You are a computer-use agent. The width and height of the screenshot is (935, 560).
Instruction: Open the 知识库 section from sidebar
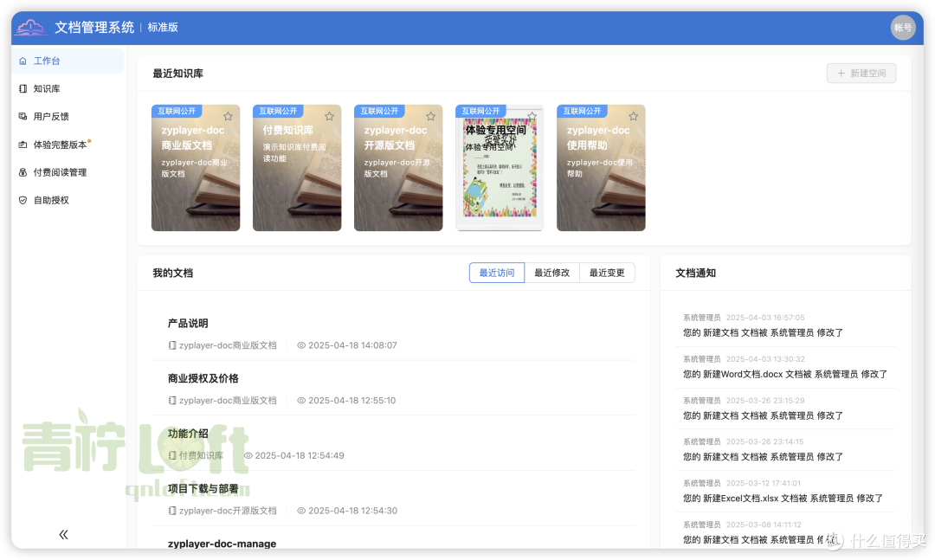[46, 88]
